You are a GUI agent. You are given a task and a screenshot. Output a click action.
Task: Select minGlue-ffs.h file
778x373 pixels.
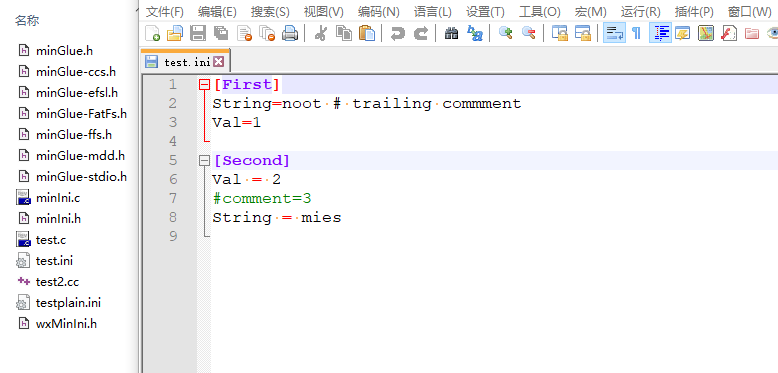(73, 135)
